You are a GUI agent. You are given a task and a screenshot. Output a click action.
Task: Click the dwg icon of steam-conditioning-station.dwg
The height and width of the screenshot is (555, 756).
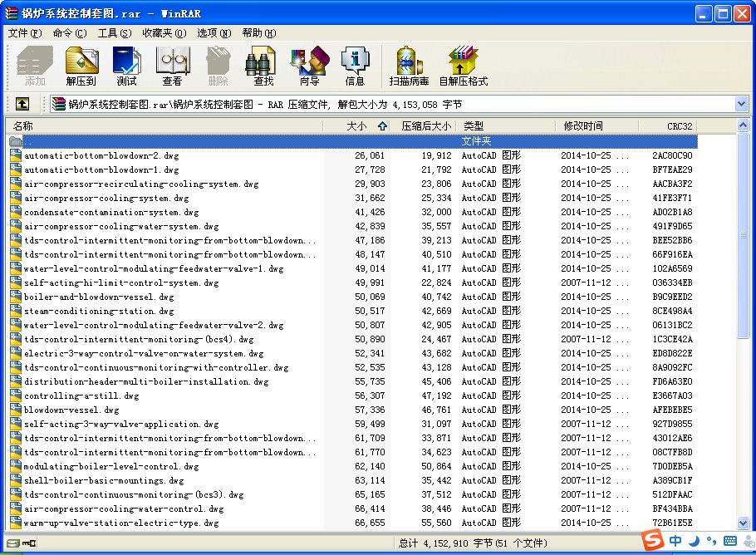pos(16,311)
